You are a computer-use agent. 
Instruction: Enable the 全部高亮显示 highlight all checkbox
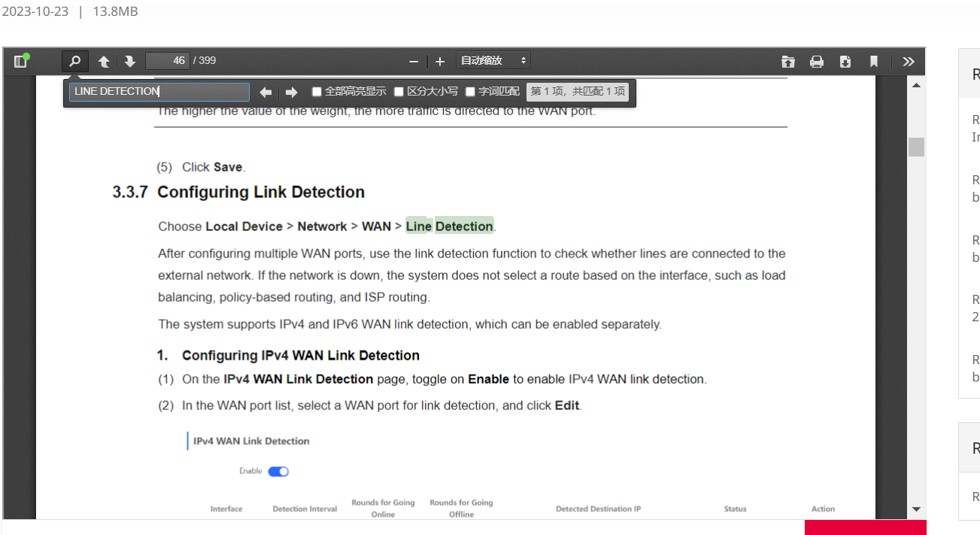click(x=317, y=92)
